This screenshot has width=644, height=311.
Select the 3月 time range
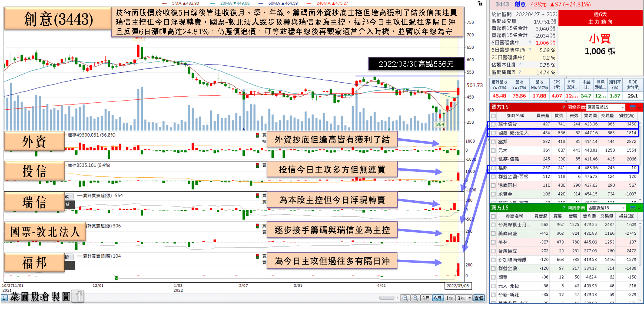[426, 298]
